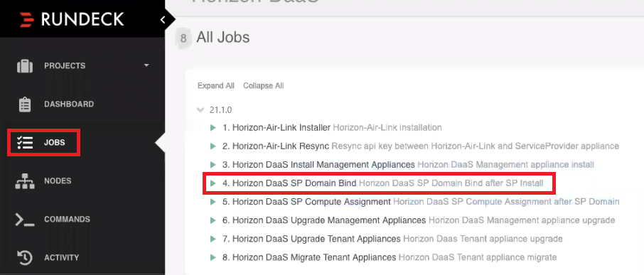This screenshot has height=275, width=644.
Task: Open 6. Horizon DaaS Upgrade Management Appliances
Action: 324,220
